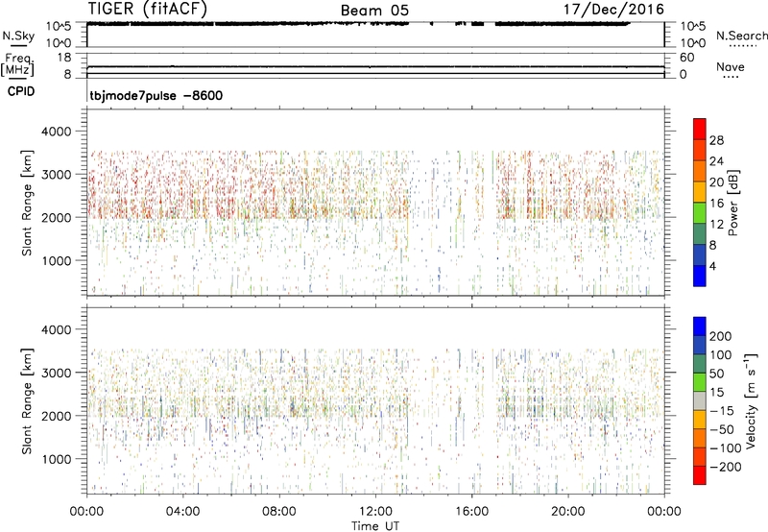Click the "-15" velocity colorbar label

tap(722, 411)
